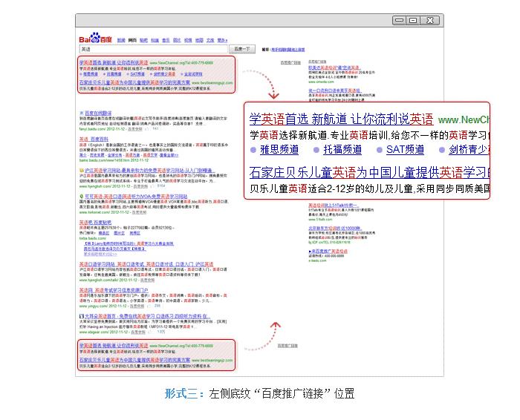The width and height of the screenshot is (520, 420).
Task: Click the favicon beside 百度在线翻译 result
Action: (81, 114)
